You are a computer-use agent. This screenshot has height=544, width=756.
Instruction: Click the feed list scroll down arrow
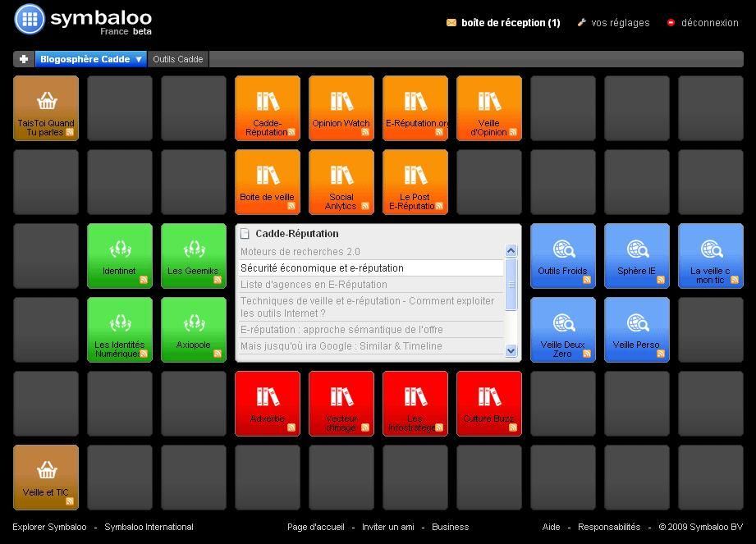click(x=511, y=351)
